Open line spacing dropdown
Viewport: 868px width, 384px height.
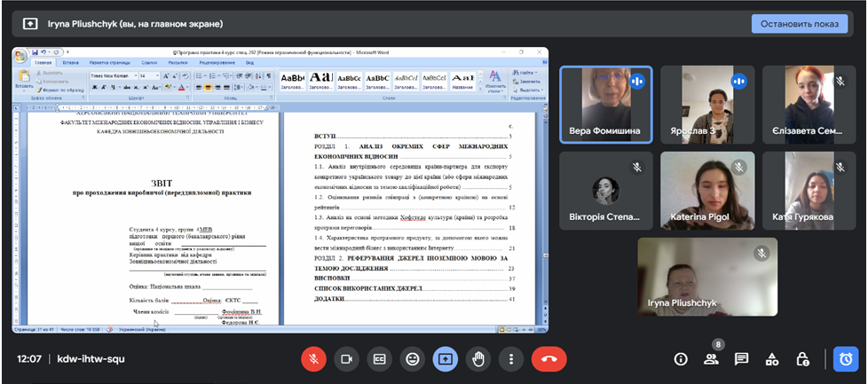(239, 88)
